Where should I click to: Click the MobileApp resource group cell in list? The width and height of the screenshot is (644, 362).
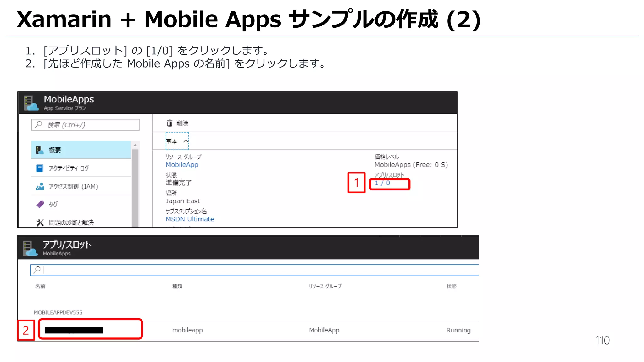pos(324,330)
